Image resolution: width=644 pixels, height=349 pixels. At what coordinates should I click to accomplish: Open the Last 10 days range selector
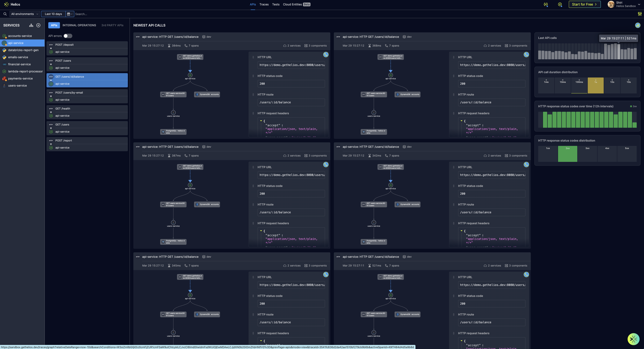click(53, 14)
